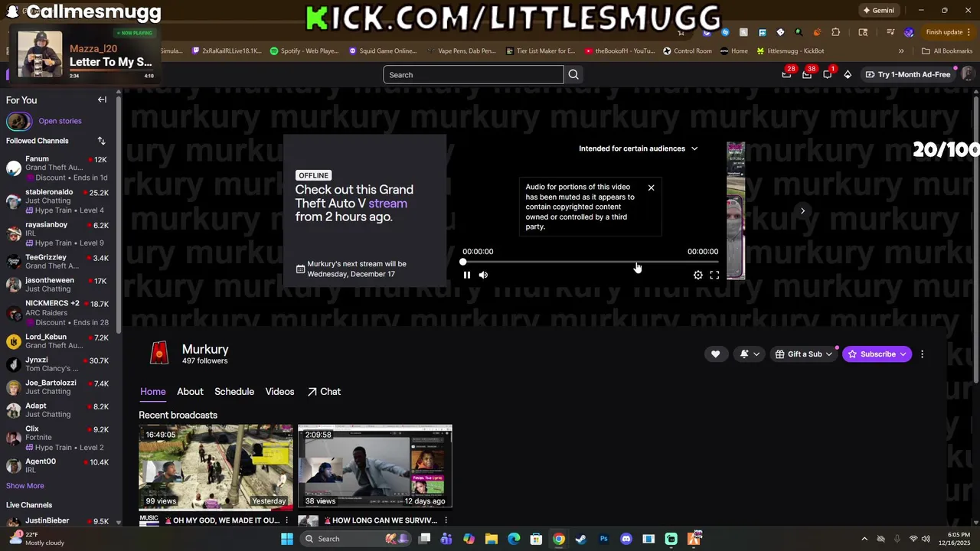Collapse the For You sidebar

102,99
